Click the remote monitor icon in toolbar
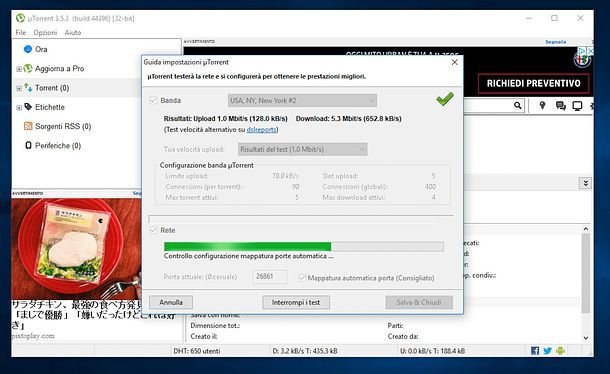This screenshot has height=374, width=610. pos(577,106)
